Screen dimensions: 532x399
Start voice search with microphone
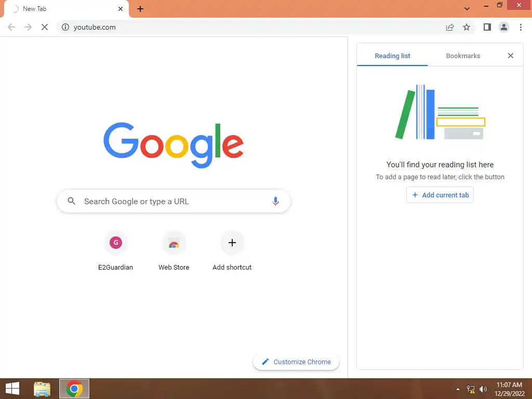pos(275,201)
